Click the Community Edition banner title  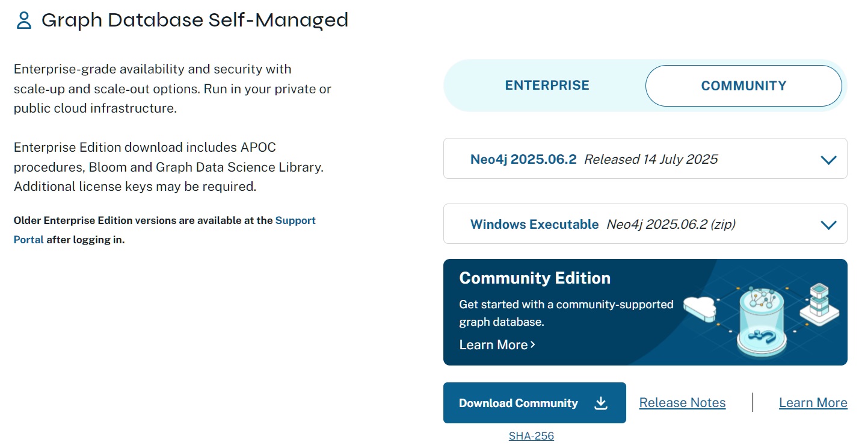point(535,278)
